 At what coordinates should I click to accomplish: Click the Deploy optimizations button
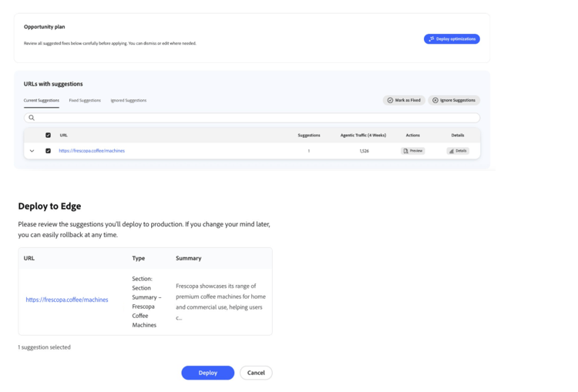tap(452, 39)
